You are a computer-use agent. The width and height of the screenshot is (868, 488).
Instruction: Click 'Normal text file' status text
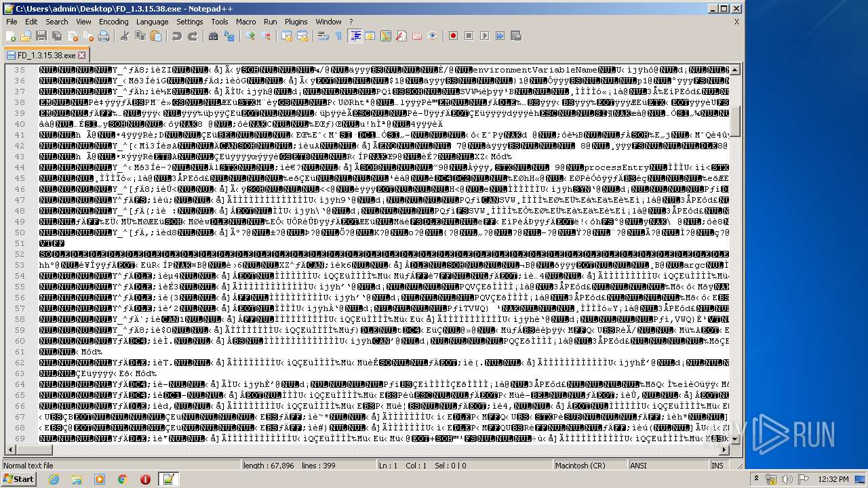(x=28, y=466)
